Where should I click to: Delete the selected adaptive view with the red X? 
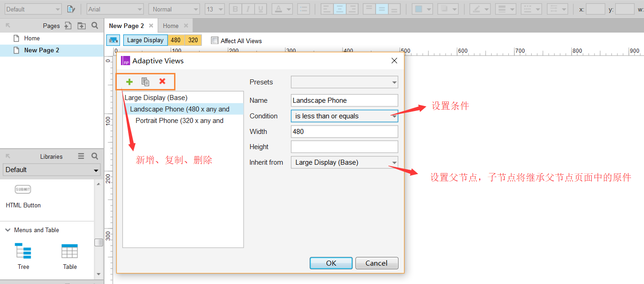tap(162, 81)
